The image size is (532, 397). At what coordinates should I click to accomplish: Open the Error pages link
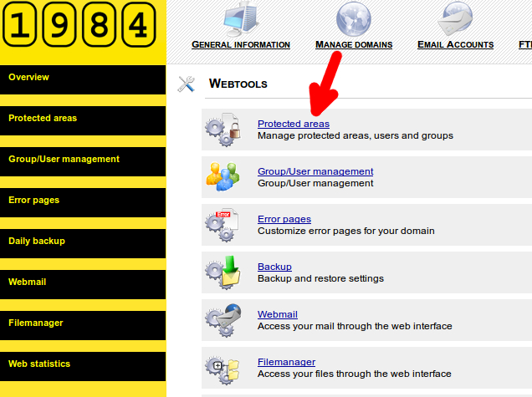[284, 219]
